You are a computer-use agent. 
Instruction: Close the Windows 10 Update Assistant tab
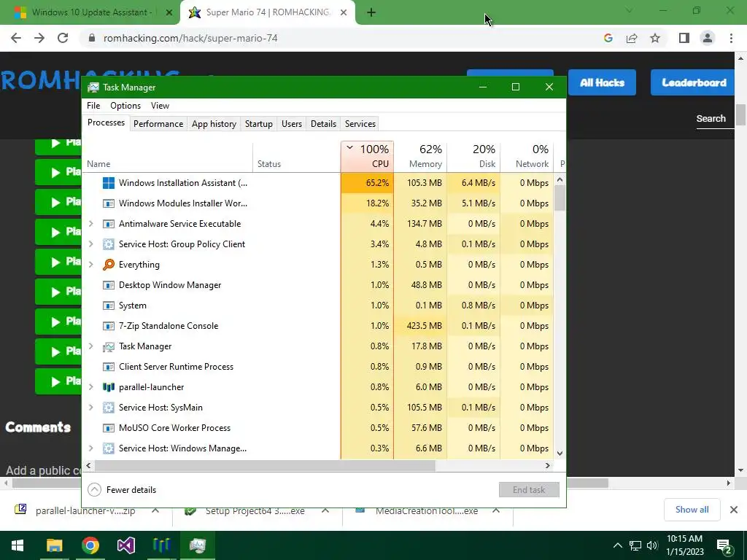point(169,12)
